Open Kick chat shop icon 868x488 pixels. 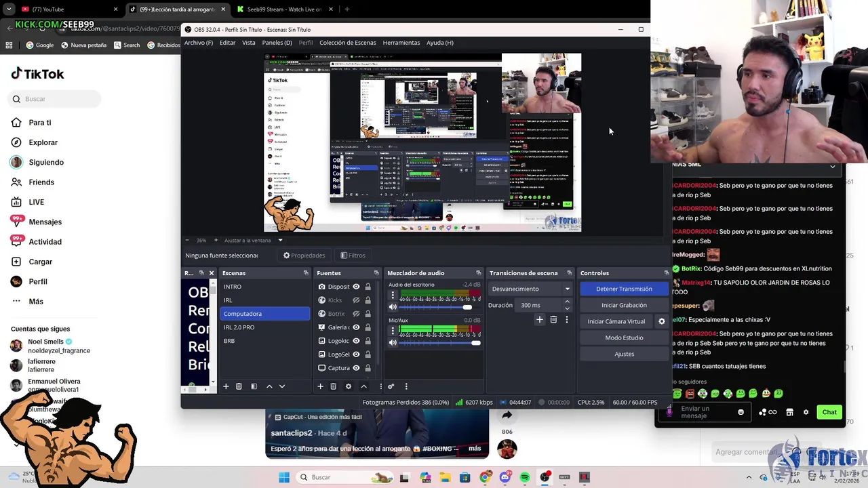coord(789,412)
